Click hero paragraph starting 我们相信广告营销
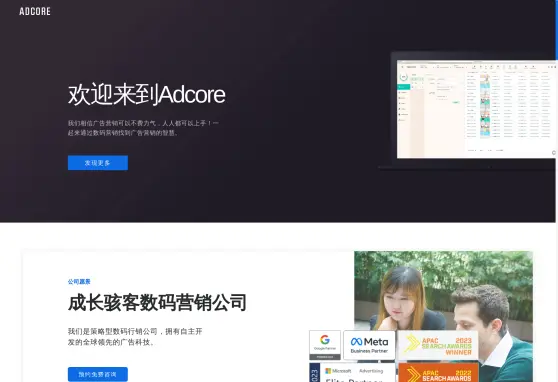The image size is (558, 382). click(143, 128)
